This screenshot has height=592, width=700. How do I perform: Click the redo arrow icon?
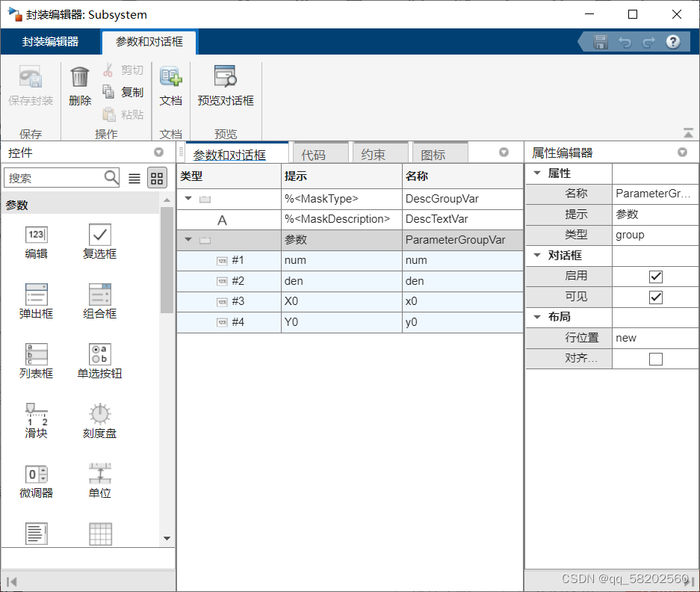click(x=648, y=42)
